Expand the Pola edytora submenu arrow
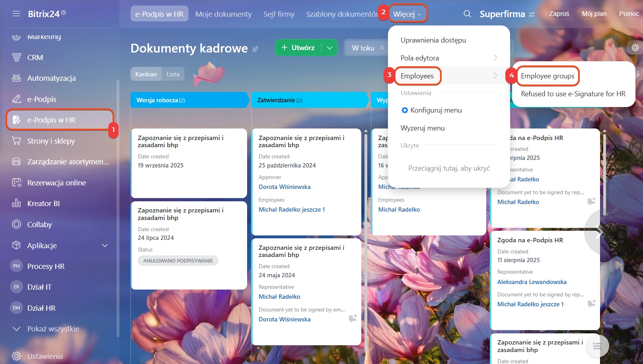The image size is (643, 364). coord(495,58)
